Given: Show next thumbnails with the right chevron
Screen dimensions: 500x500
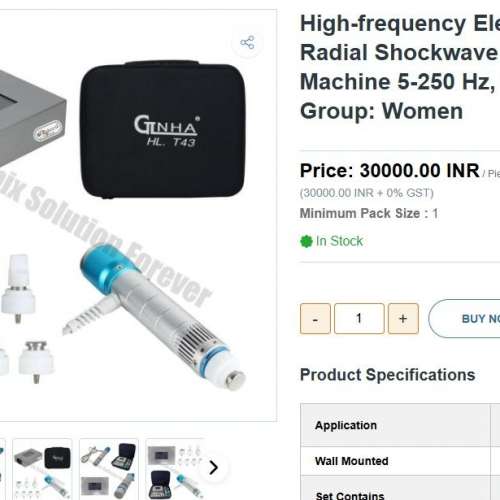Looking at the screenshot, I should (213, 467).
